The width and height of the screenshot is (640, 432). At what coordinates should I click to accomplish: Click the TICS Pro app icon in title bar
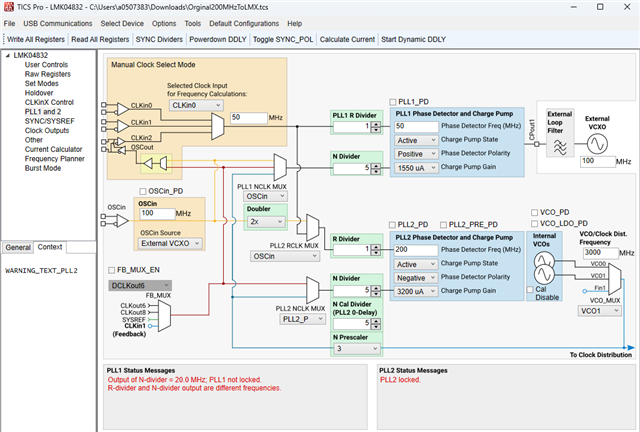pyautogui.click(x=9, y=7)
